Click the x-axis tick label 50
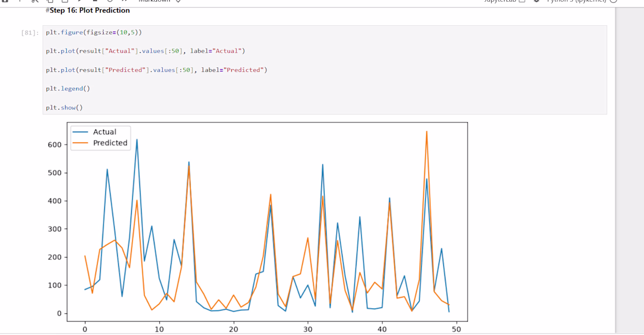The width and height of the screenshot is (644, 335). 456,329
